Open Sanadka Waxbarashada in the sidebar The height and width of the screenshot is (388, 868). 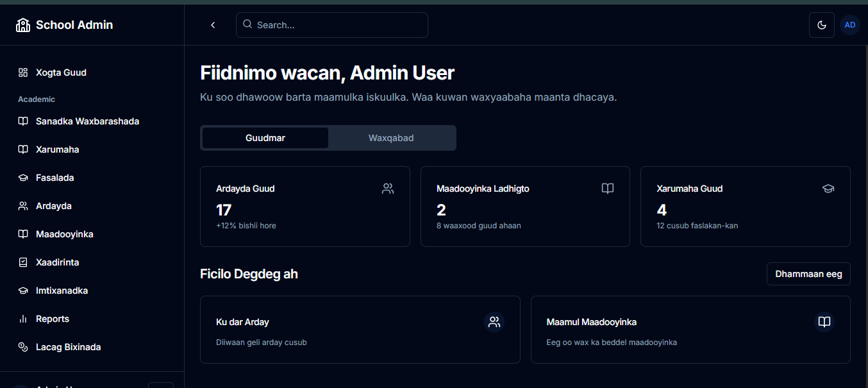tap(87, 121)
